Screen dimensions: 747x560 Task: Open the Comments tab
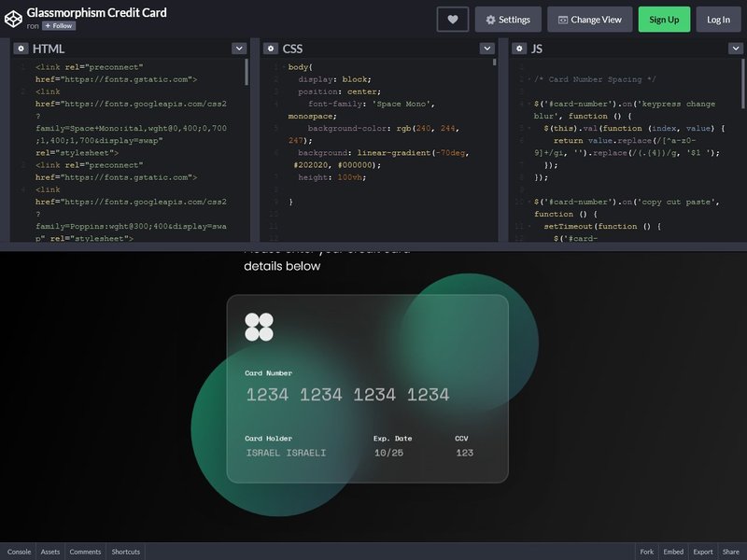pyautogui.click(x=85, y=552)
